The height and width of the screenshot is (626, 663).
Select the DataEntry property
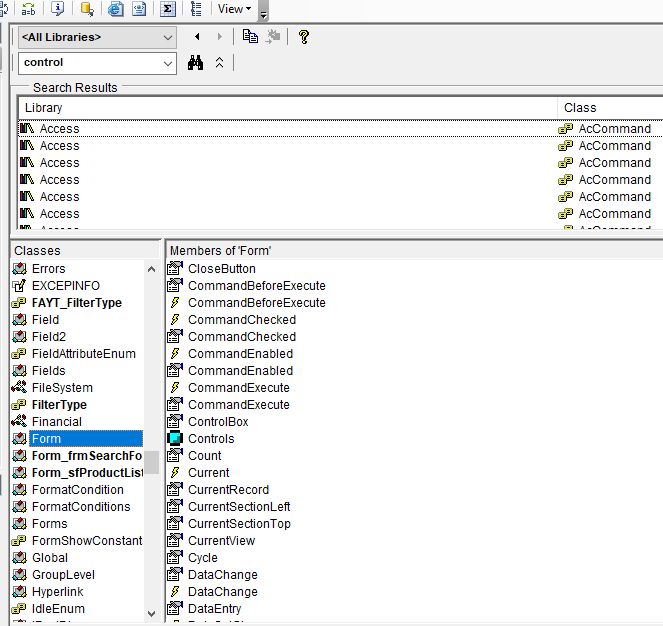pyautogui.click(x=214, y=609)
